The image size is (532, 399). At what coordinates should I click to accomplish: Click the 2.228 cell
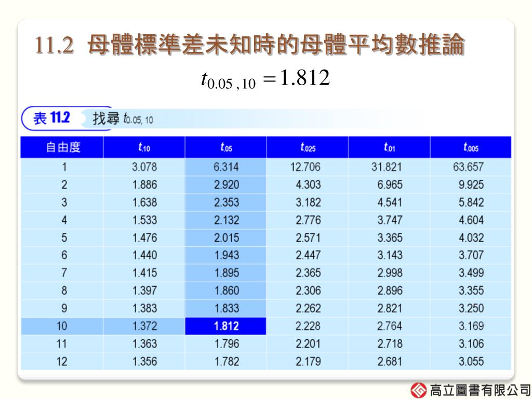308,326
